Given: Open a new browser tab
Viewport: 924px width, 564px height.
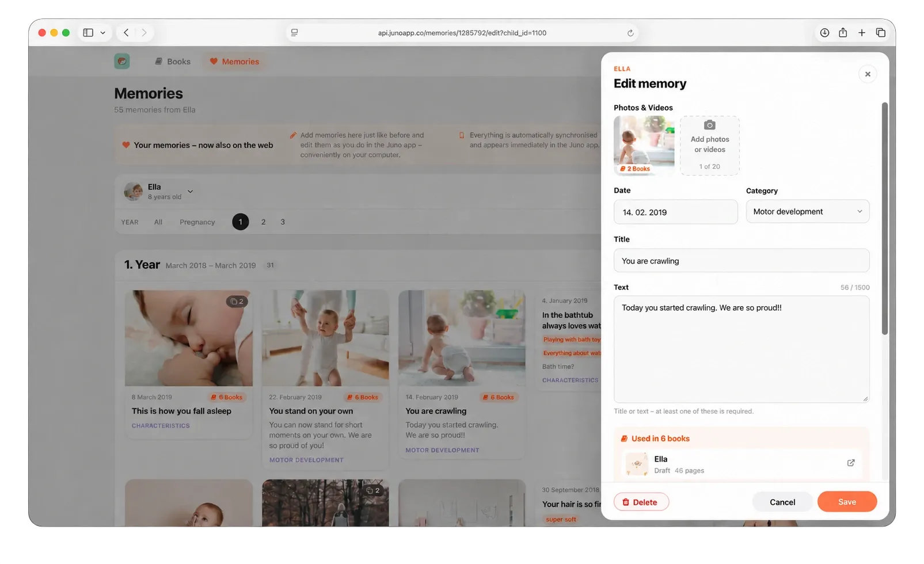Looking at the screenshot, I should pyautogui.click(x=862, y=33).
